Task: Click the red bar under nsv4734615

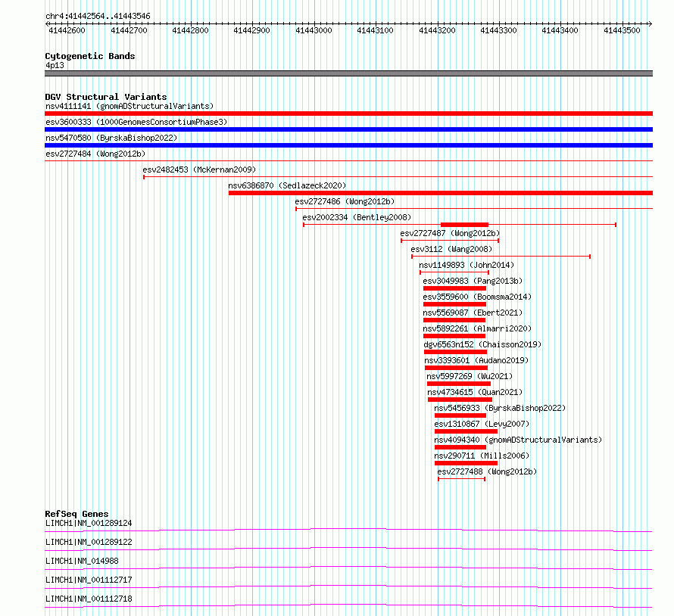Action: (460, 400)
